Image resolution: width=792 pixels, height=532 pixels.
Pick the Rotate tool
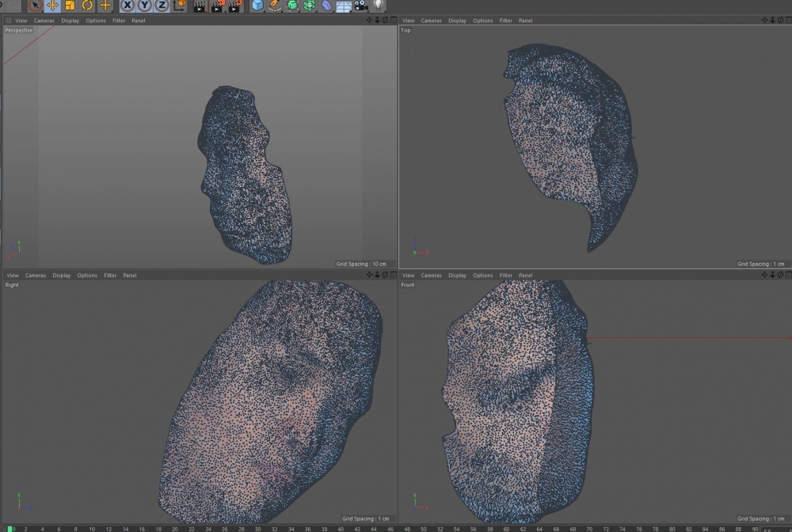click(x=87, y=5)
